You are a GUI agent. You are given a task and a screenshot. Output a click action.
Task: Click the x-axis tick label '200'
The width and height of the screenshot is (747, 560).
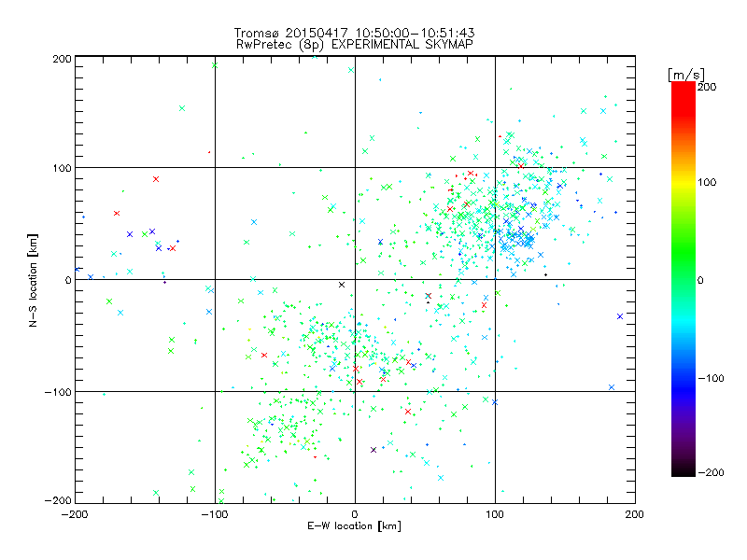635,514
